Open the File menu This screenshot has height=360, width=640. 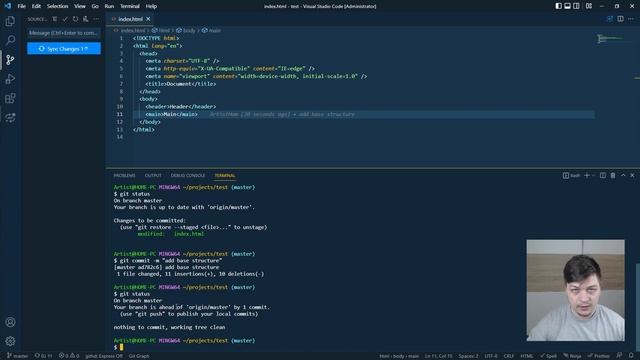(x=22, y=6)
